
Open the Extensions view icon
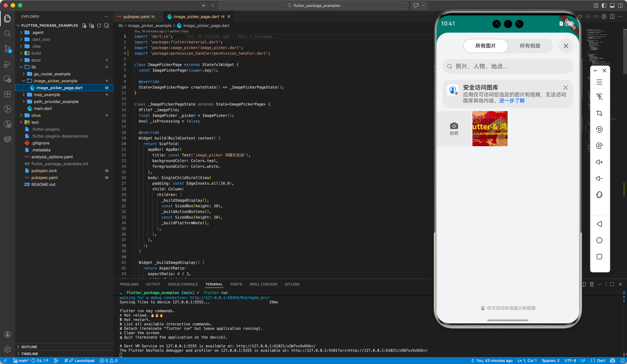point(8,94)
